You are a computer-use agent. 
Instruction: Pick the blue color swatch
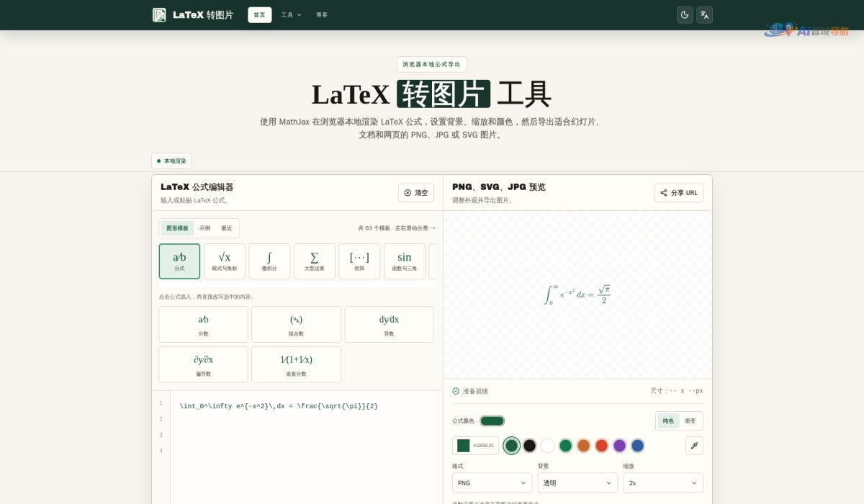point(637,446)
